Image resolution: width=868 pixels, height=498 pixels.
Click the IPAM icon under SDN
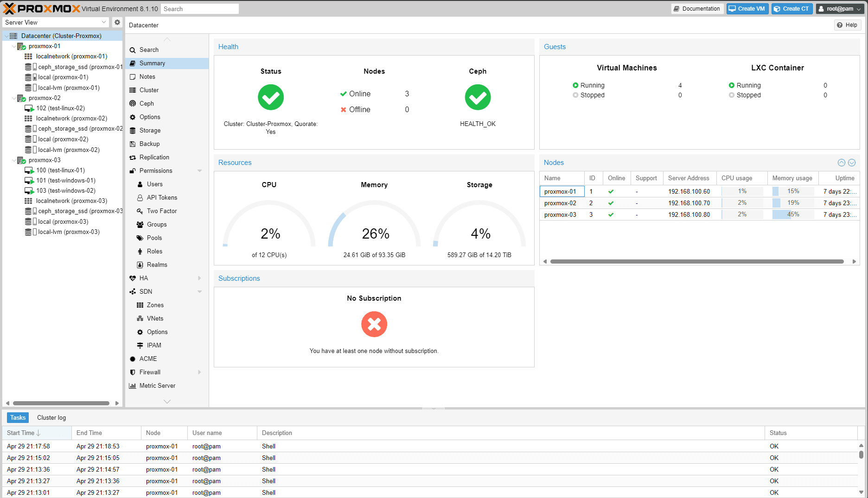[x=140, y=346]
